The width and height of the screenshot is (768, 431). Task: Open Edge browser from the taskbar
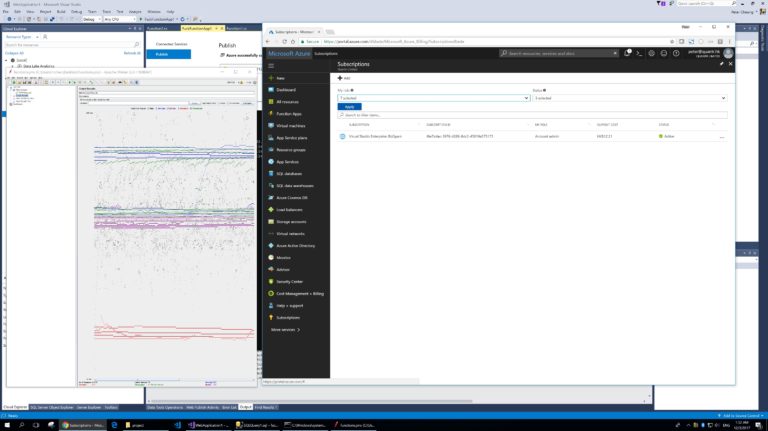coord(114,425)
